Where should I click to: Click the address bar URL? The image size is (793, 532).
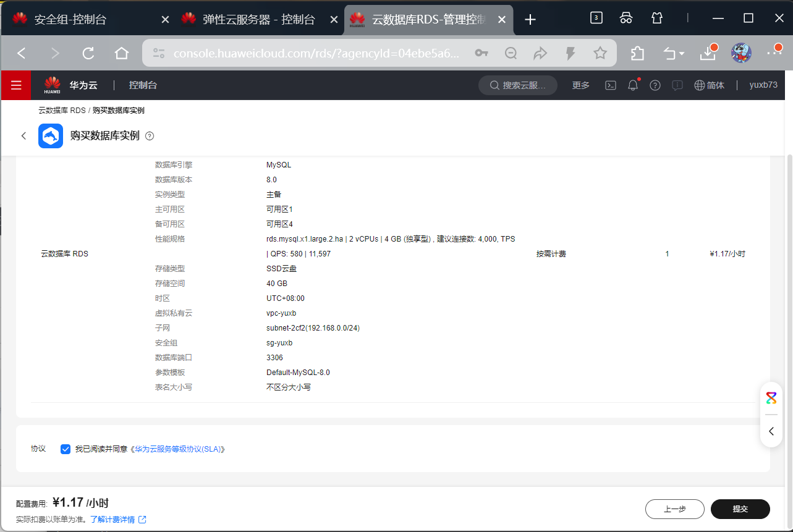[x=316, y=54]
